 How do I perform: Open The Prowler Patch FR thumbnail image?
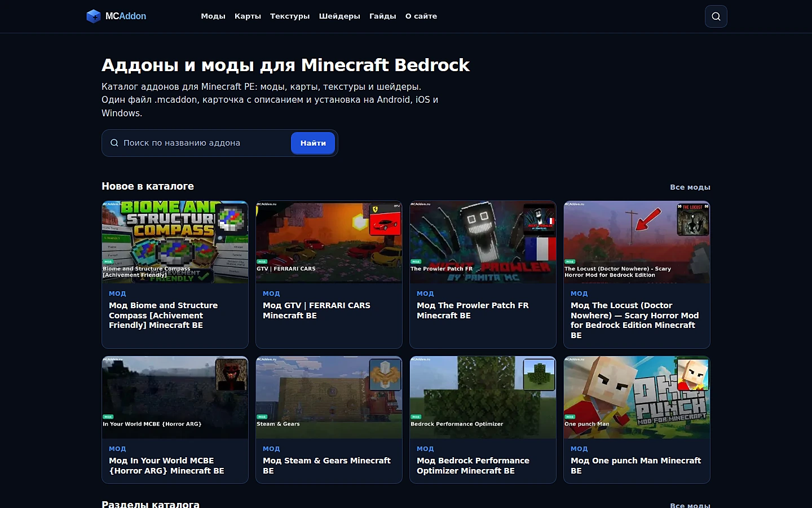click(483, 242)
